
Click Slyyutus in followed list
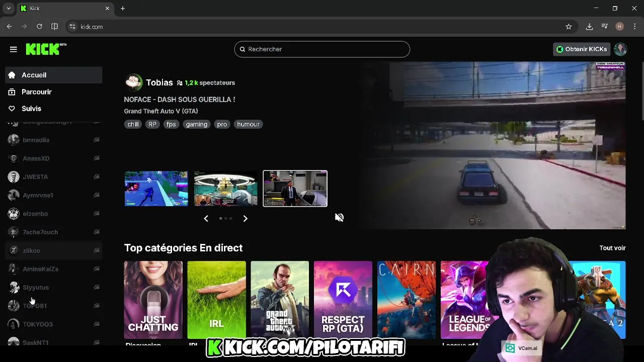53,287
